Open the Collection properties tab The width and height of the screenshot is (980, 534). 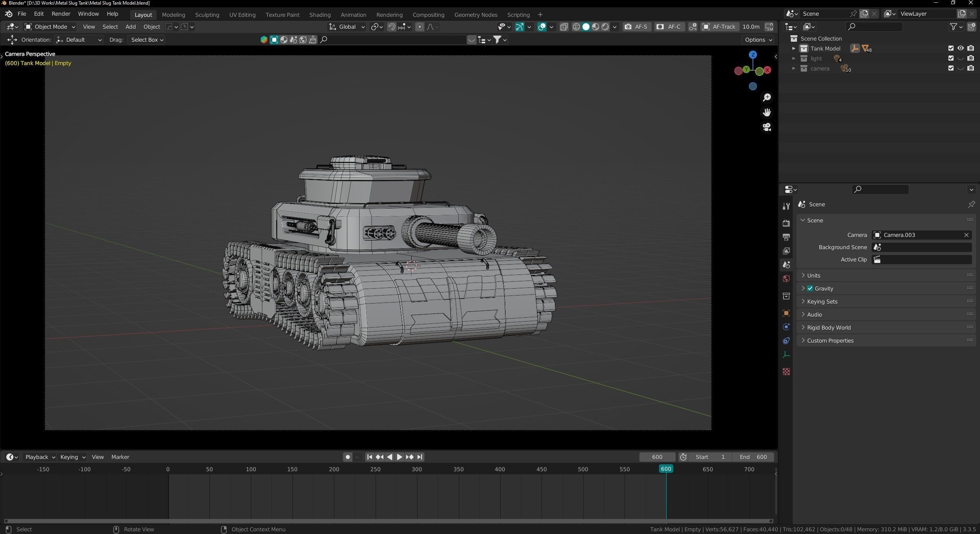[786, 296]
